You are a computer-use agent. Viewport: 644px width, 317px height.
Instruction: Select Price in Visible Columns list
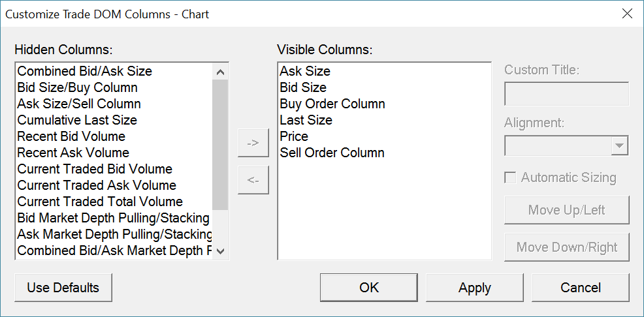point(294,136)
